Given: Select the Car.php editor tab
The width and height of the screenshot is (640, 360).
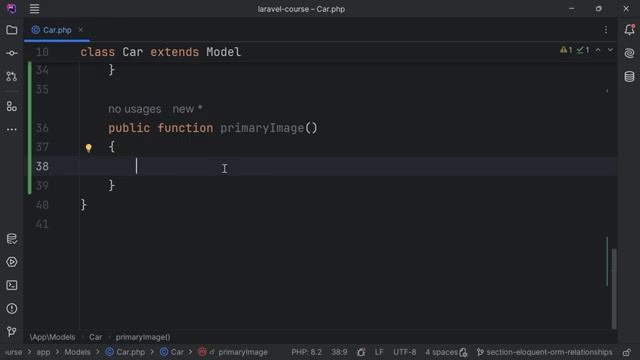Looking at the screenshot, I should (57, 30).
